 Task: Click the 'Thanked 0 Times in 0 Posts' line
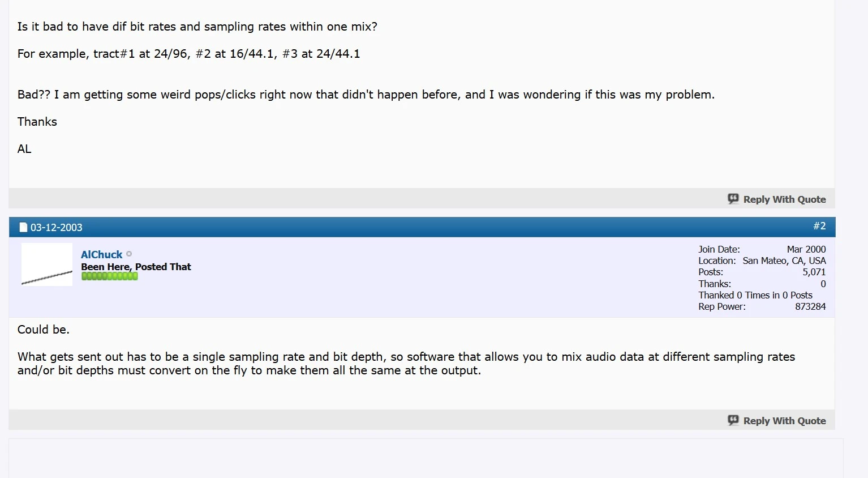pos(755,295)
